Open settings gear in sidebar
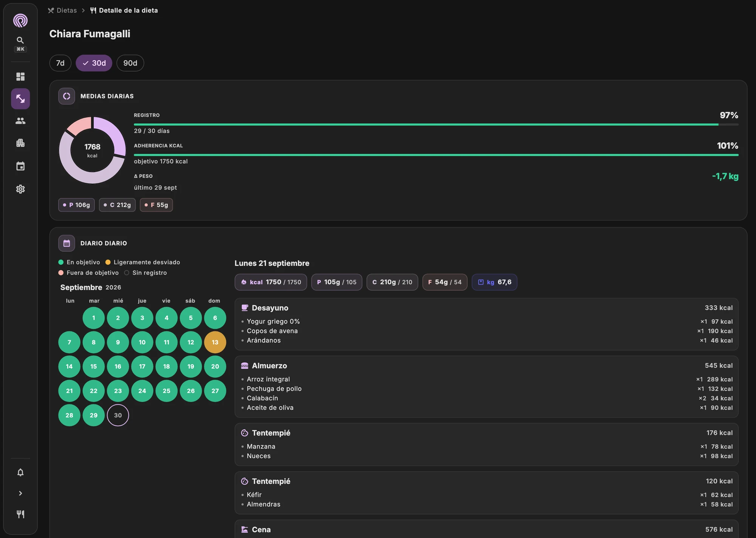This screenshot has width=756, height=538. coord(20,189)
